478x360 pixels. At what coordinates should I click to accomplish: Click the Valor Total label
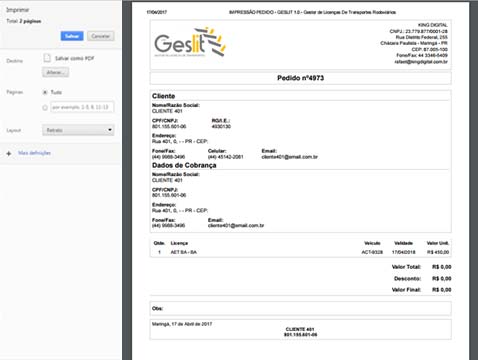coord(406,267)
